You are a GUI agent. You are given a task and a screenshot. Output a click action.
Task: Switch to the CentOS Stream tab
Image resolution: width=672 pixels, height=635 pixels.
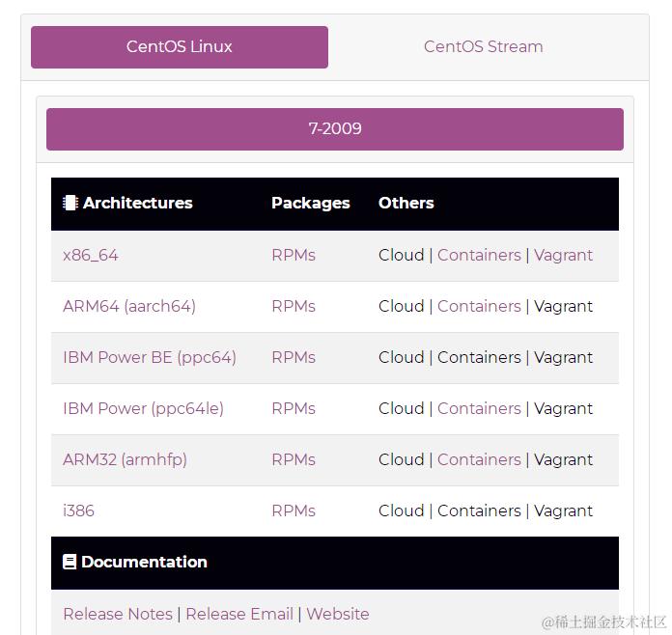click(x=483, y=46)
